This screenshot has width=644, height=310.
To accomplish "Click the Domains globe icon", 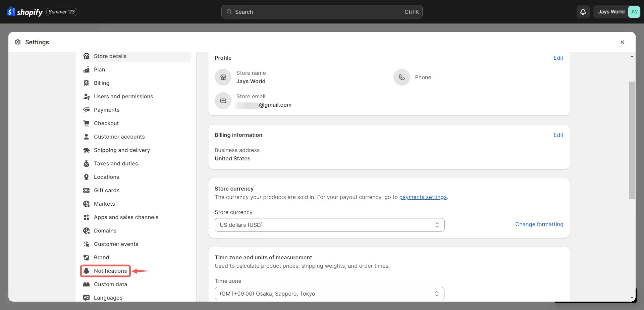I will 87,230.
